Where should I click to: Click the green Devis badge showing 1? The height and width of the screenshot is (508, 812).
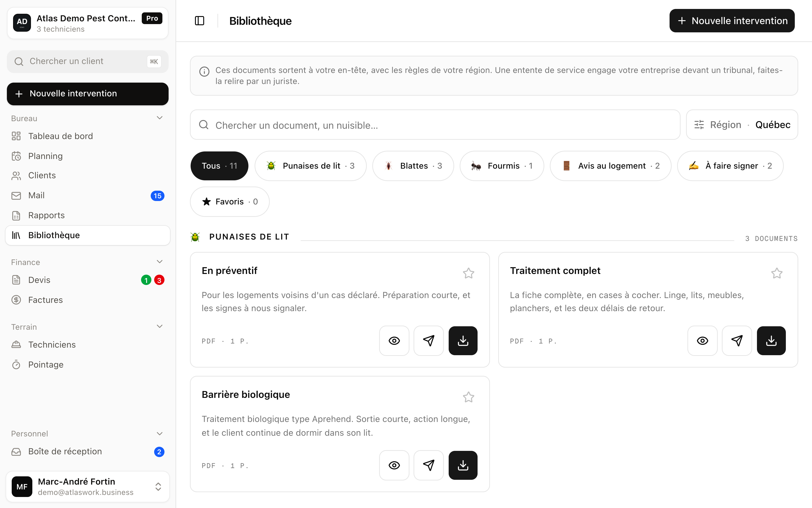click(146, 280)
